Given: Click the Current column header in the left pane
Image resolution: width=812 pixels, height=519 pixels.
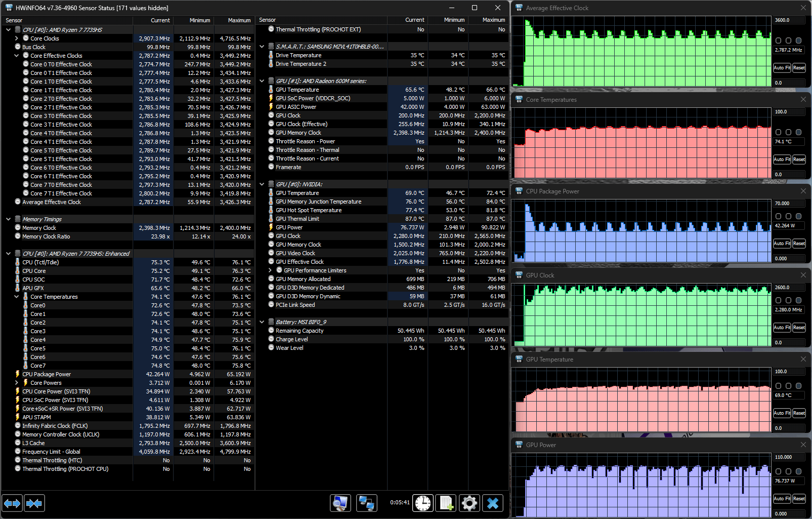Looking at the screenshot, I should point(153,20).
